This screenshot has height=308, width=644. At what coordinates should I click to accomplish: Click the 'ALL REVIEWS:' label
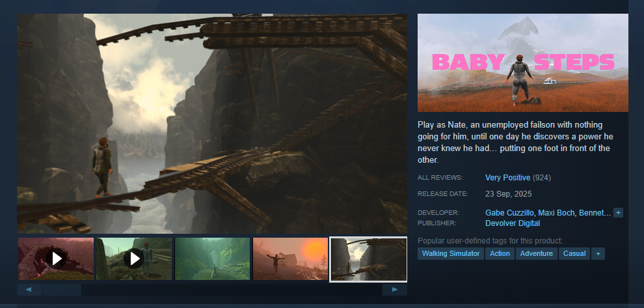click(x=440, y=178)
